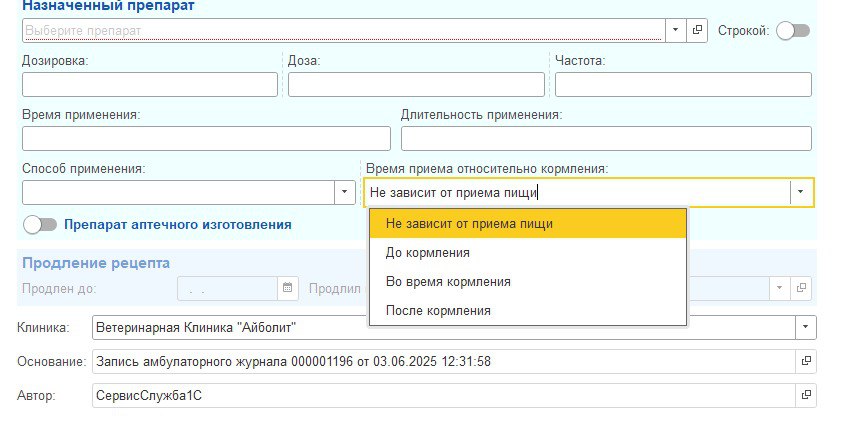The height and width of the screenshot is (438, 847).
Task: Toggle the Строкой switch
Action: click(793, 31)
